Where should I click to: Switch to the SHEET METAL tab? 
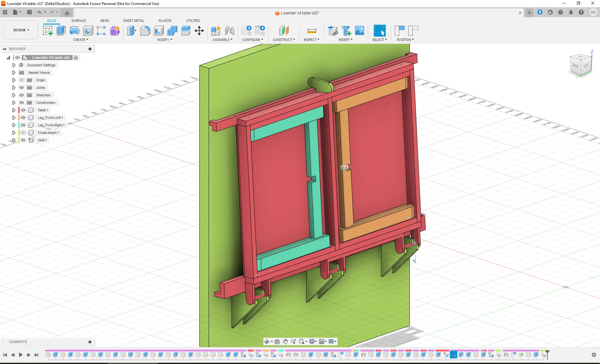coord(134,21)
